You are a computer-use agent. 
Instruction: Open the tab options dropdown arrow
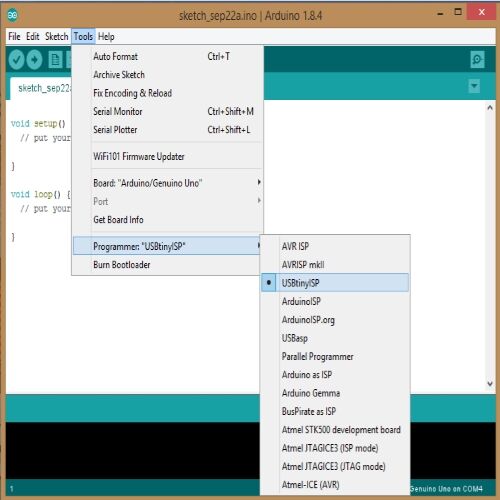[x=474, y=86]
